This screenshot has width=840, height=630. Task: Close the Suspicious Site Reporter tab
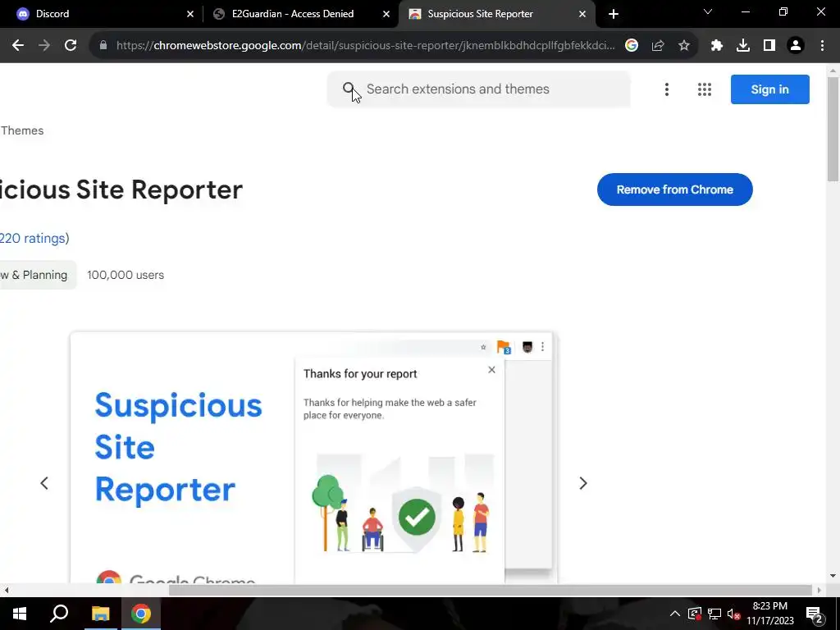coord(582,14)
